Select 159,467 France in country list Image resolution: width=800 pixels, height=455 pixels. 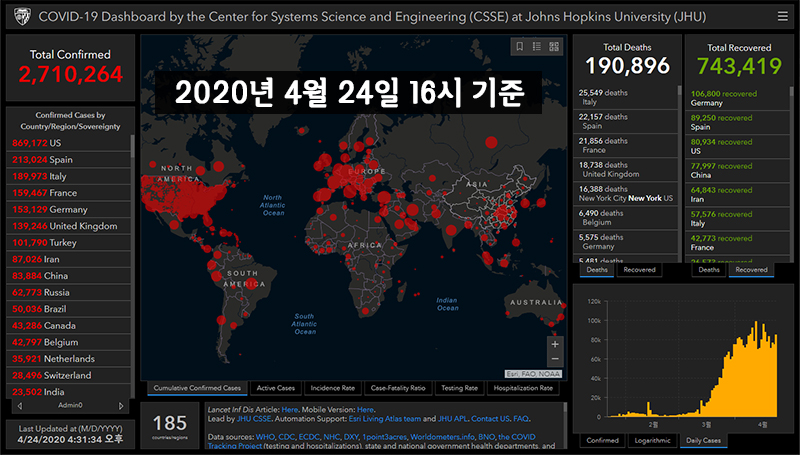(69, 193)
